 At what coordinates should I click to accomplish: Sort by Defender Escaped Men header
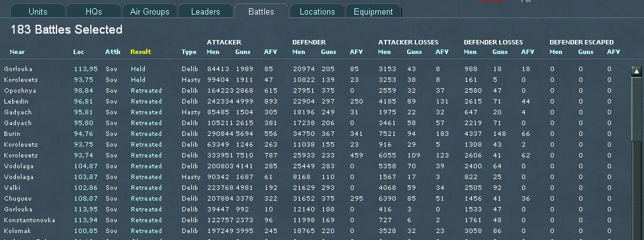click(556, 51)
